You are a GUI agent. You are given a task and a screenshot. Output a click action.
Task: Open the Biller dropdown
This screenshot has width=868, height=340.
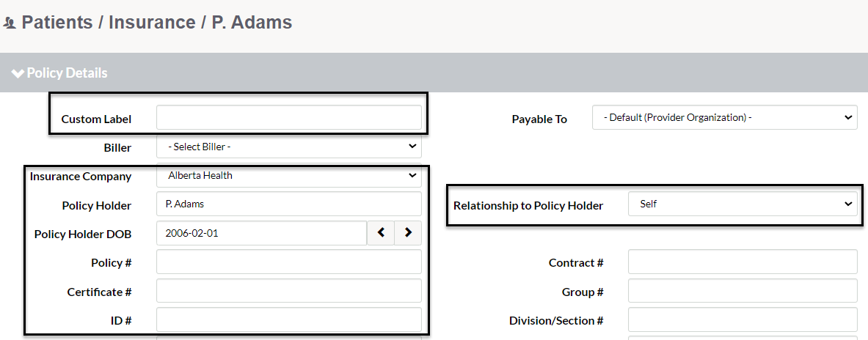[289, 147]
